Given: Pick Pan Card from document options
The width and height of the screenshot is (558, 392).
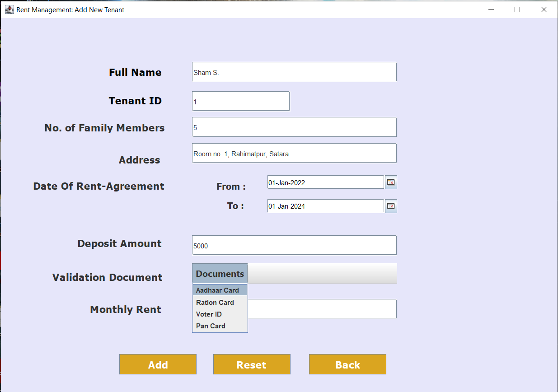Looking at the screenshot, I should pyautogui.click(x=210, y=326).
